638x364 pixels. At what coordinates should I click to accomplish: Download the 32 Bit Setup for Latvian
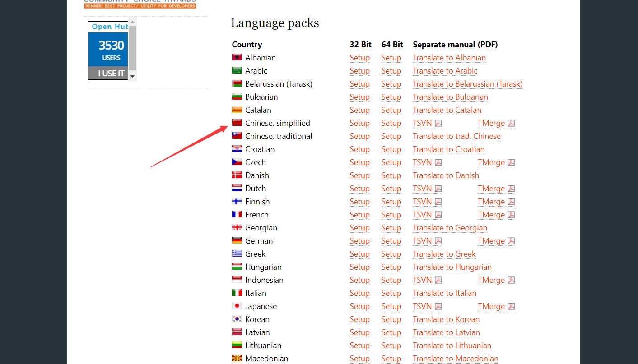(x=359, y=332)
